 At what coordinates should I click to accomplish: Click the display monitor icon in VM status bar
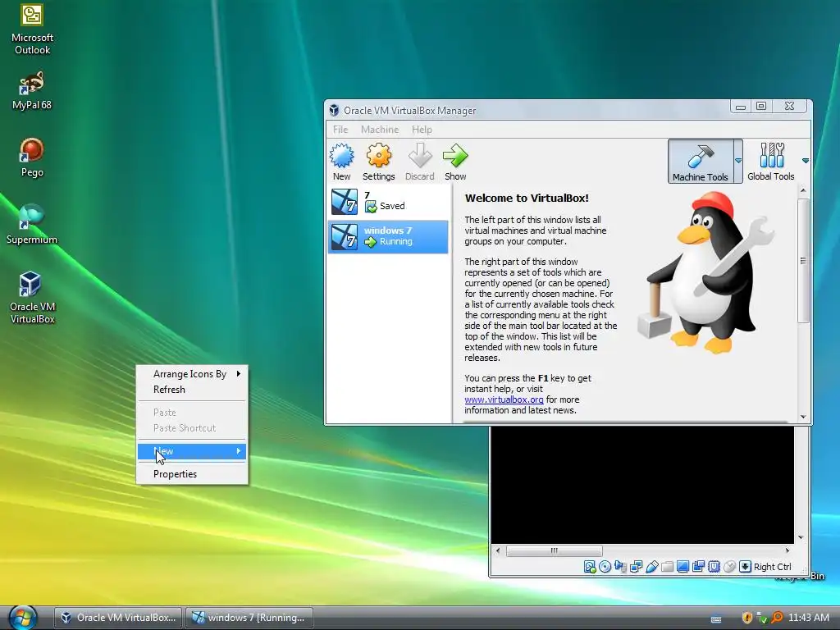(x=682, y=567)
